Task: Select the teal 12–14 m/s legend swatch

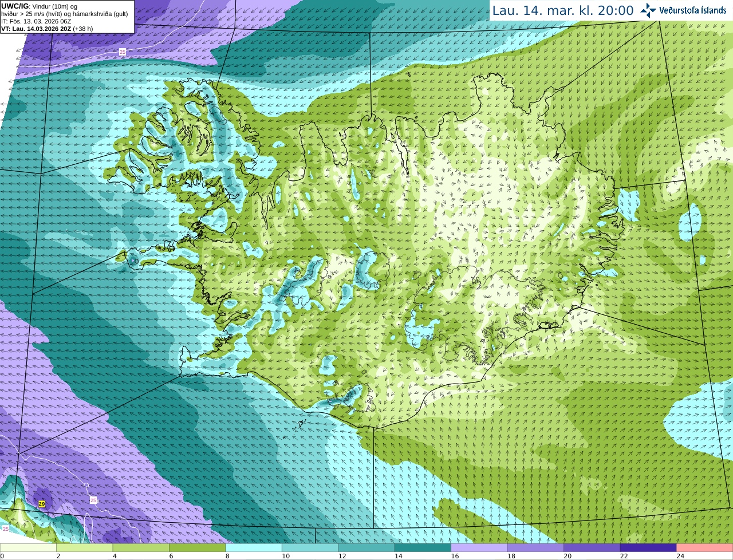Action: 366,548
